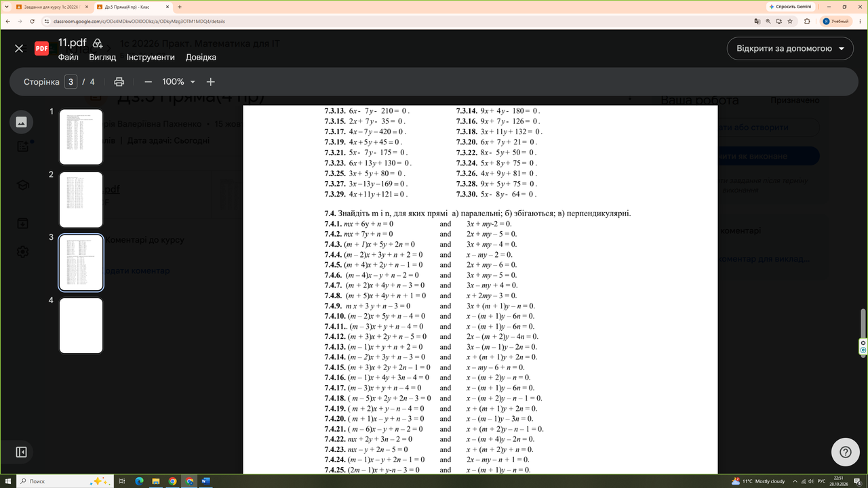Open the help question mark button
868x488 pixels.
pos(846,452)
